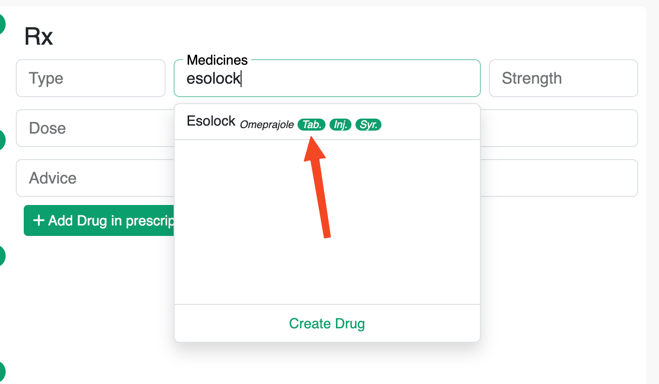Image resolution: width=659 pixels, height=384 pixels.
Task: Click the Medicines floating label
Action: click(217, 60)
